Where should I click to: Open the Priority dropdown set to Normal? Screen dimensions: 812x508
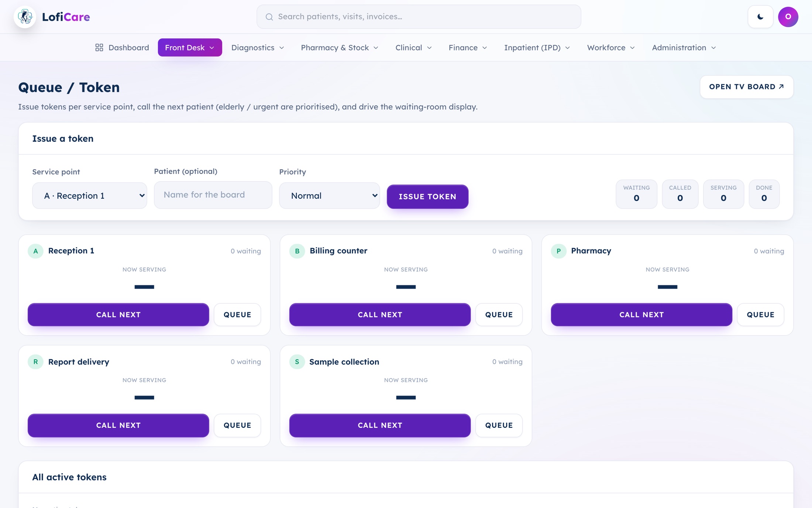tap(330, 195)
